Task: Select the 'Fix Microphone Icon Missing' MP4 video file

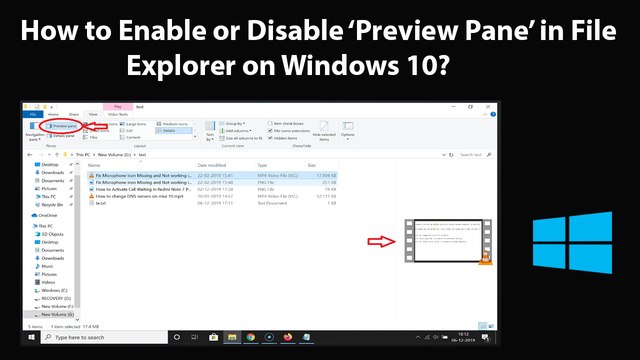Action: tap(212, 176)
